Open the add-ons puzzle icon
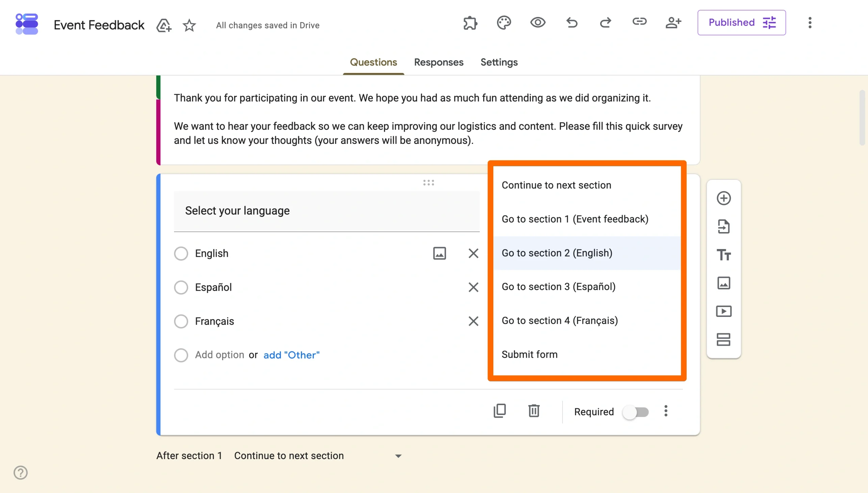Image resolution: width=868 pixels, height=493 pixels. coord(470,23)
